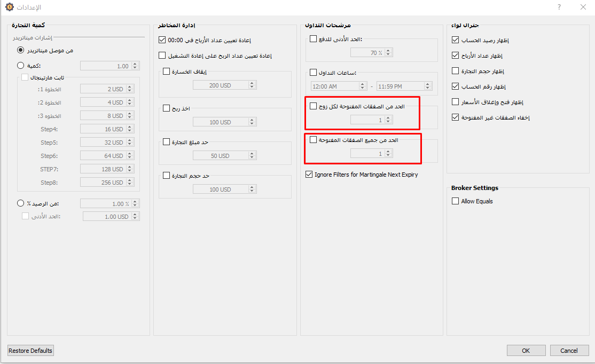Image resolution: width=595 pixels, height=364 pixels.
Task: Uncheck 'Ignore Filters for Martingale Next Expiry'
Action: coord(309,175)
